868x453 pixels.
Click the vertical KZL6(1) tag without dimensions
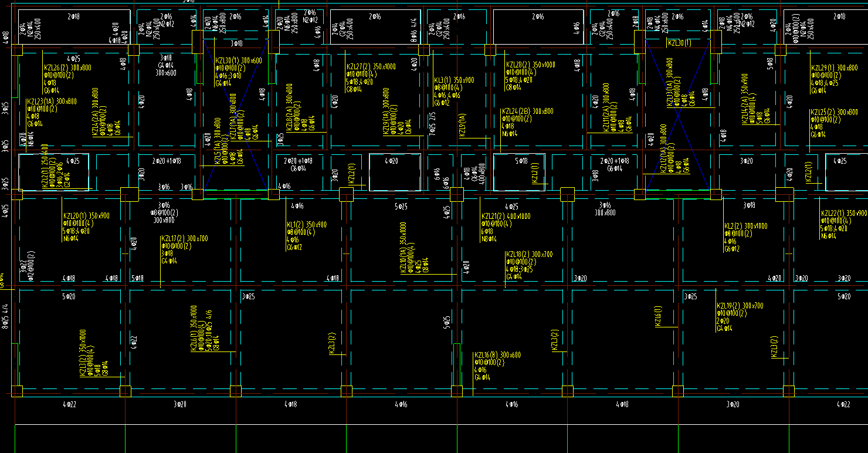658,316
